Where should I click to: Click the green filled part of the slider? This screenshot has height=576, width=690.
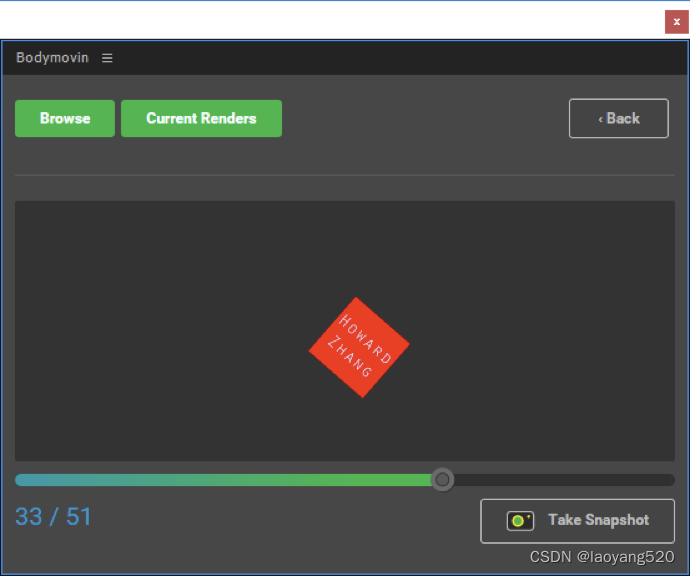pyautogui.click(x=223, y=480)
